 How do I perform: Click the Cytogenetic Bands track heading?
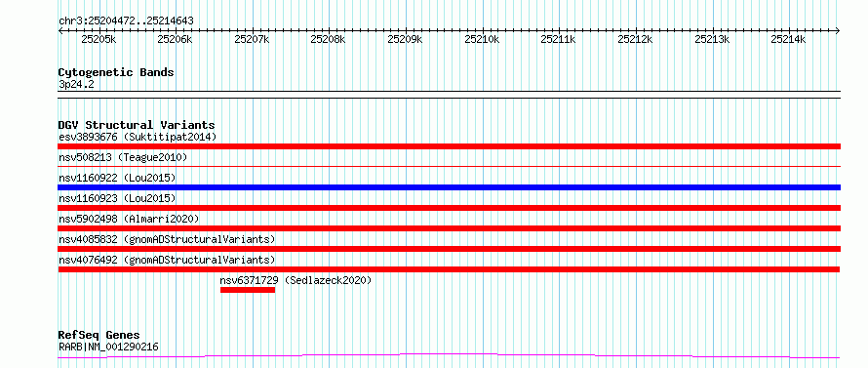tap(116, 72)
